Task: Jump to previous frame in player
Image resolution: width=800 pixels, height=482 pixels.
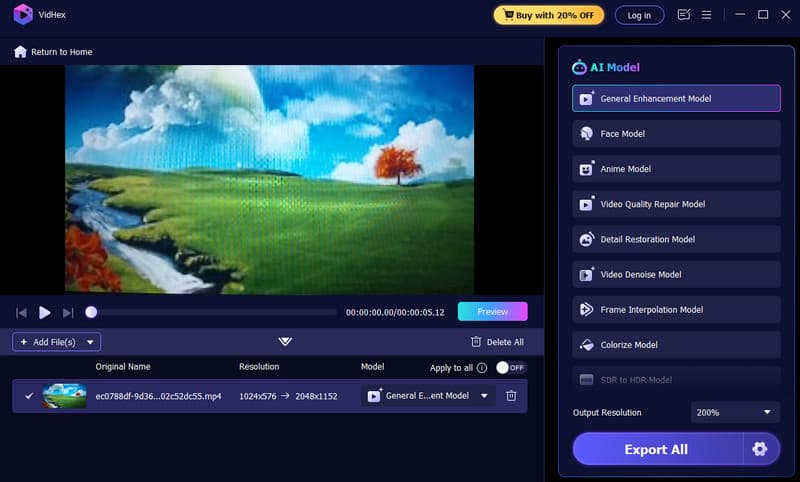Action: coord(21,312)
